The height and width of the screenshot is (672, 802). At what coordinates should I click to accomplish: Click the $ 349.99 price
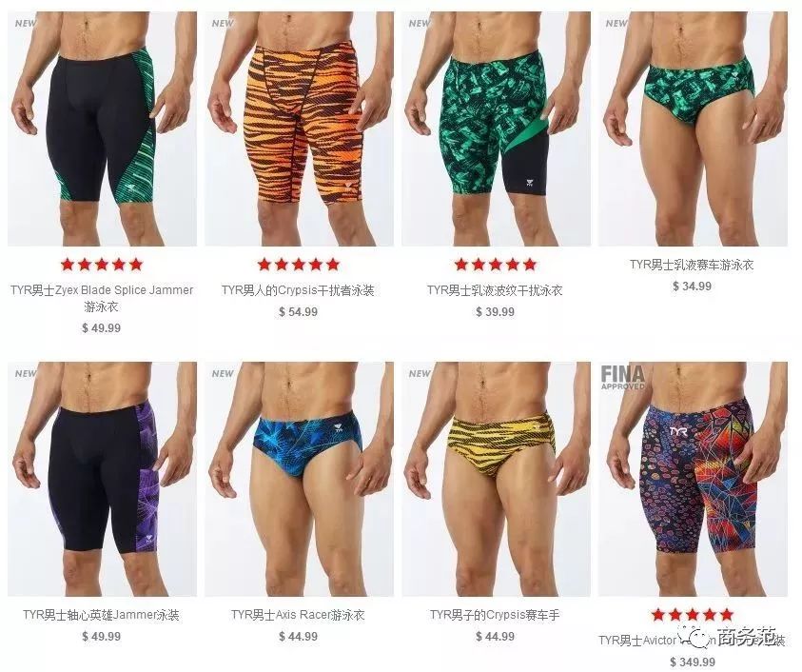pyautogui.click(x=692, y=662)
